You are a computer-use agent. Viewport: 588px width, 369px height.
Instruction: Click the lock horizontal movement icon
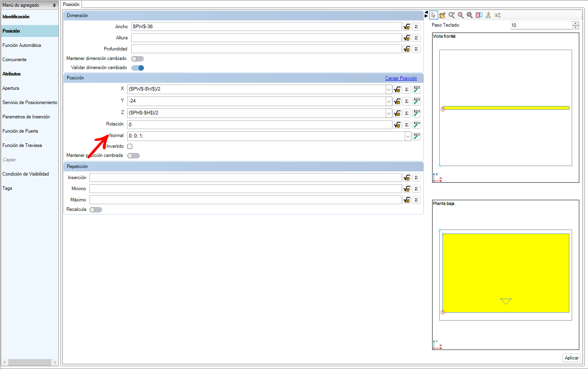pyautogui.click(x=488, y=15)
